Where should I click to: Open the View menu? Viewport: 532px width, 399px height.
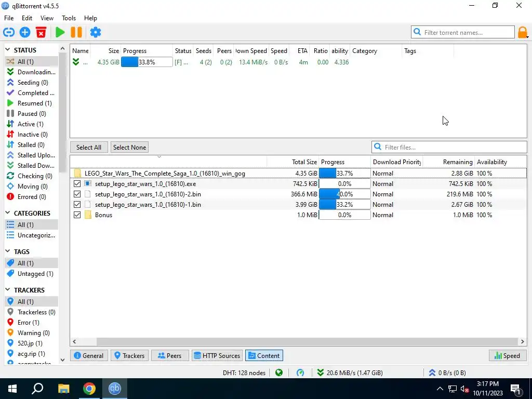(x=47, y=18)
